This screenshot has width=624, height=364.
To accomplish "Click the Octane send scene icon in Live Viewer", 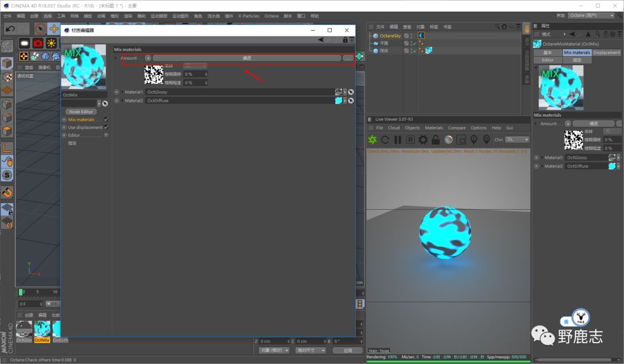I will (373, 140).
